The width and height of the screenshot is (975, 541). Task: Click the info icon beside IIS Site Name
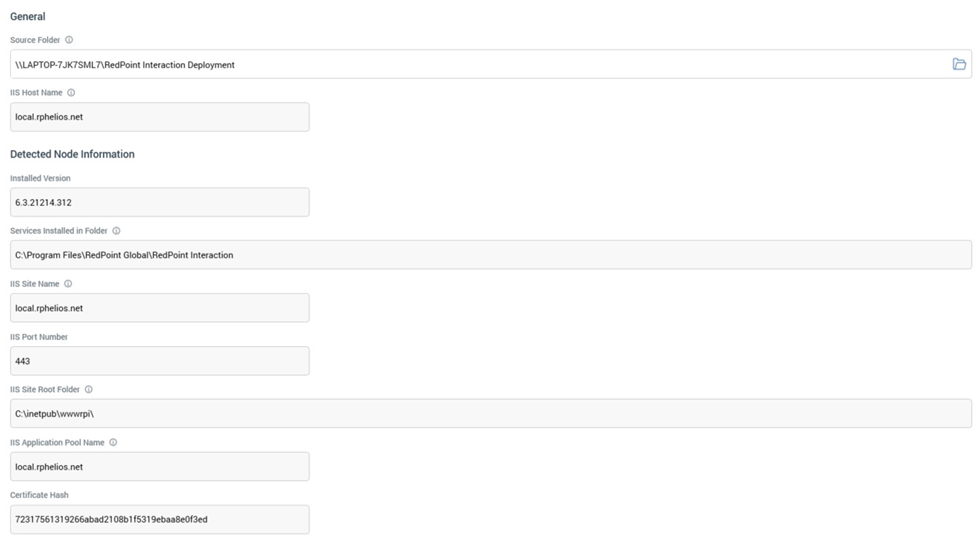coord(68,284)
